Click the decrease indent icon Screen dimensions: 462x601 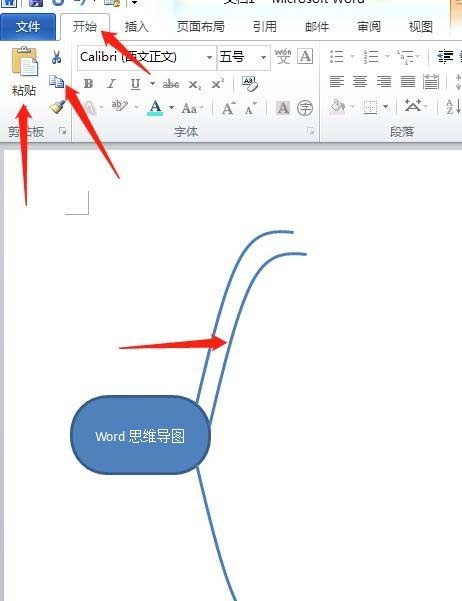[445, 56]
